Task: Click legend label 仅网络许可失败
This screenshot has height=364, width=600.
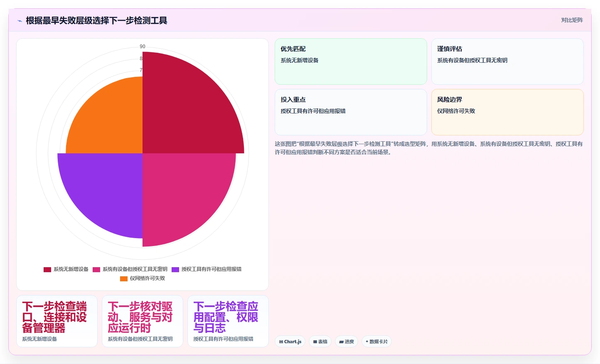Action: [148, 278]
